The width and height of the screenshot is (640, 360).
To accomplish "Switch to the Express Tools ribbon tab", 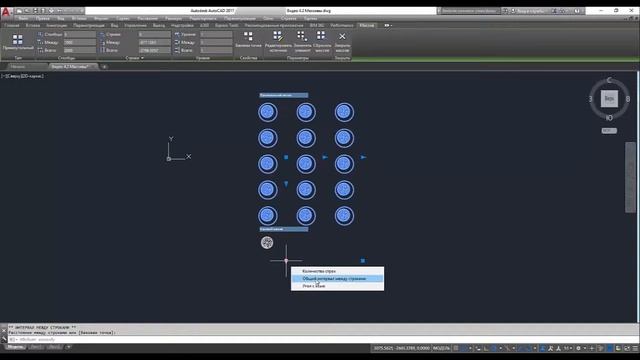I will (227, 25).
